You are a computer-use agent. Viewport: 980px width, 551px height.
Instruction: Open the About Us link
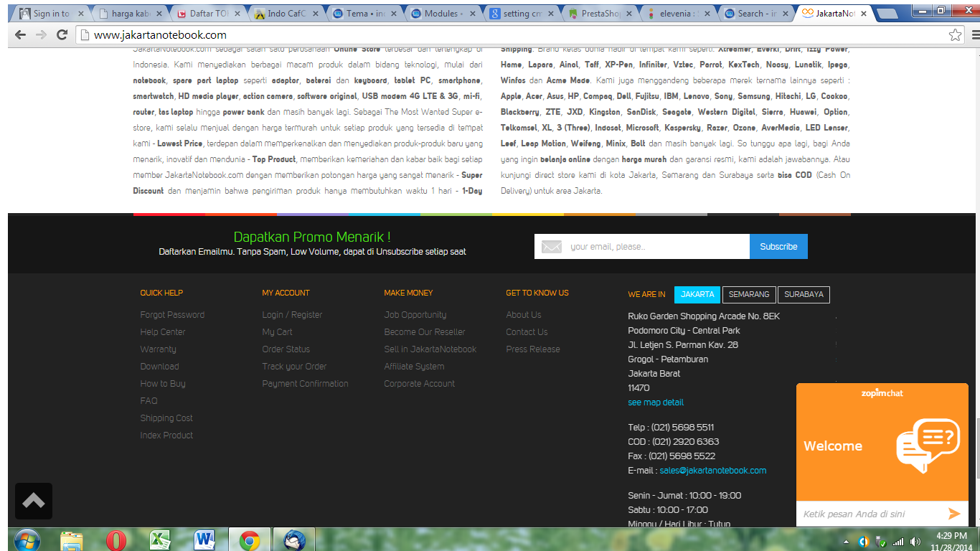click(524, 315)
